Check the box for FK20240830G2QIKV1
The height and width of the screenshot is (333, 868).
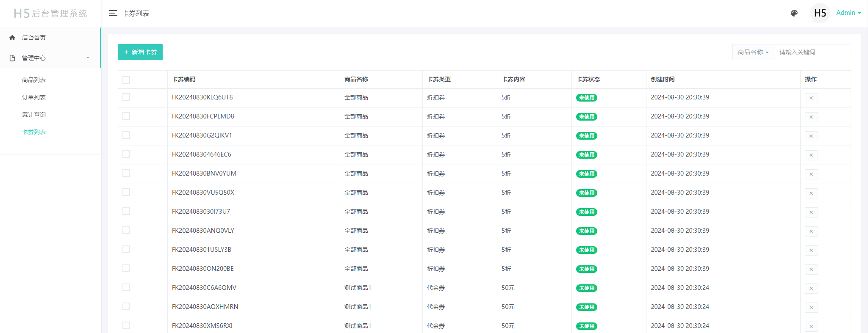click(x=126, y=135)
